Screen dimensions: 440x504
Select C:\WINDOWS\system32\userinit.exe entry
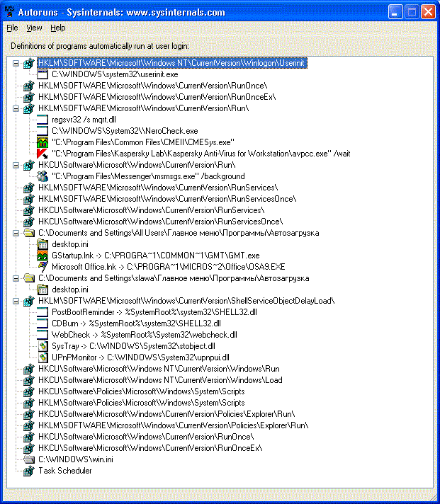pos(115,74)
